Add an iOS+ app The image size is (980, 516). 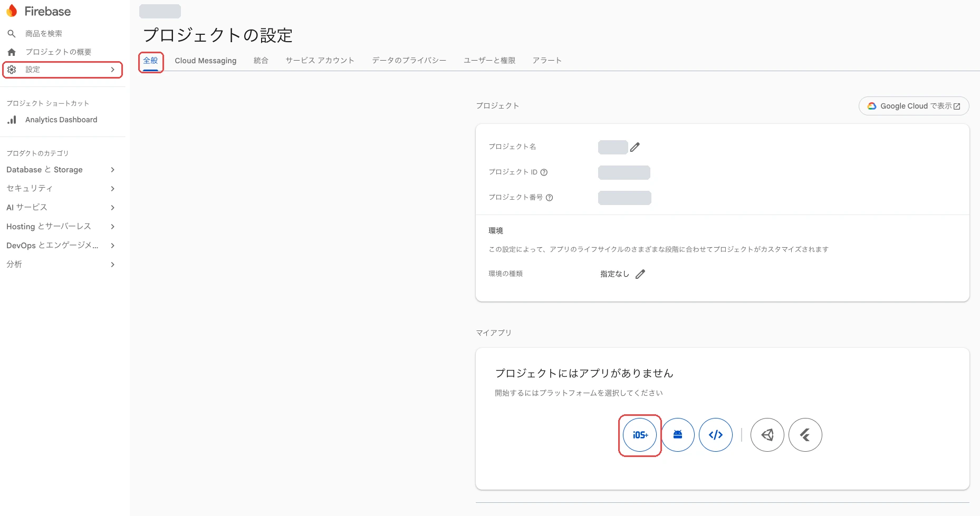640,435
